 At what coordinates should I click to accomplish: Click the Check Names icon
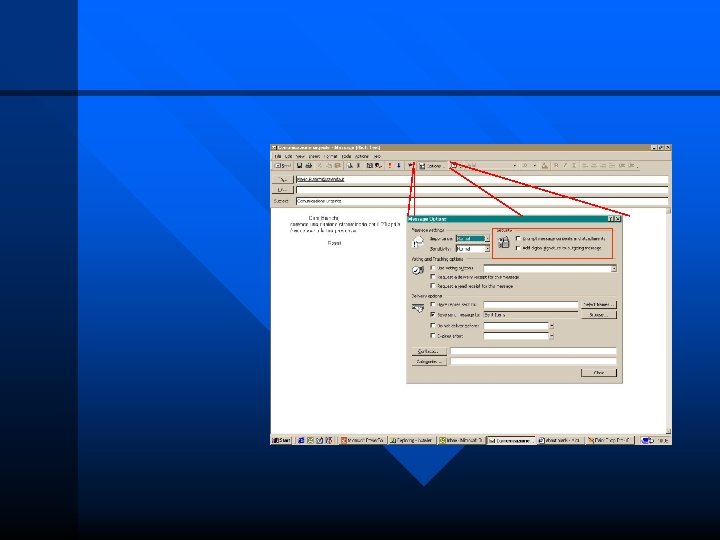pyautogui.click(x=378, y=166)
